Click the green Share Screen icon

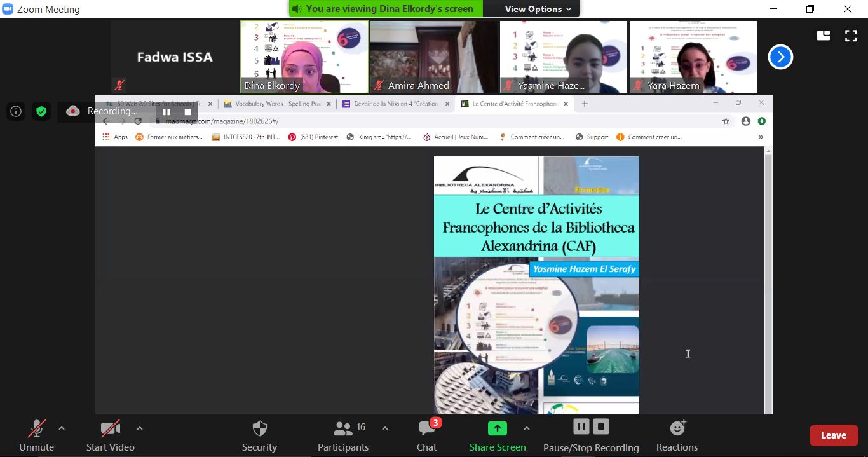(x=497, y=428)
